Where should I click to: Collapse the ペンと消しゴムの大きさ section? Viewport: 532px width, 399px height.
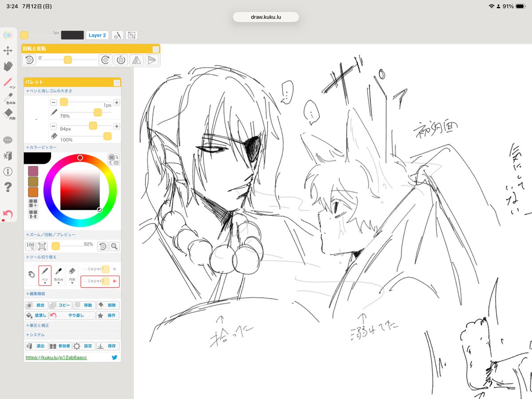tap(49, 91)
